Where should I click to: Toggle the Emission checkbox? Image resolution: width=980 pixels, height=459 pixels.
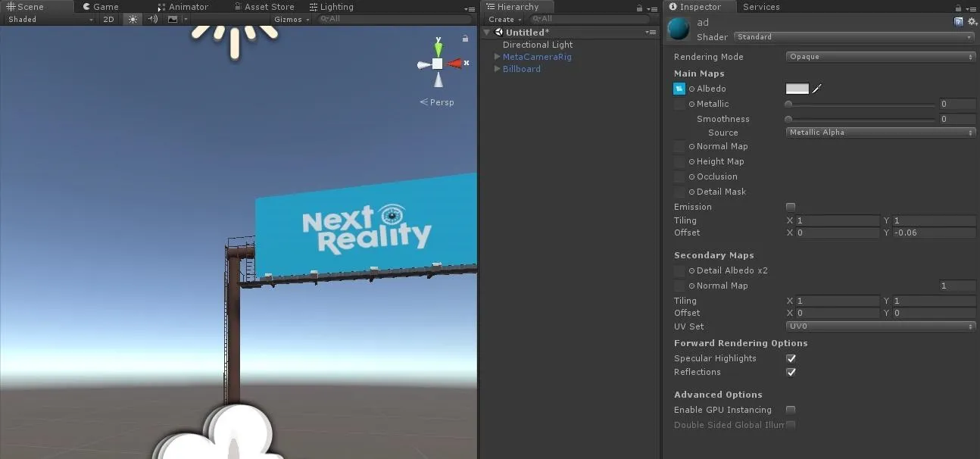pyautogui.click(x=791, y=207)
